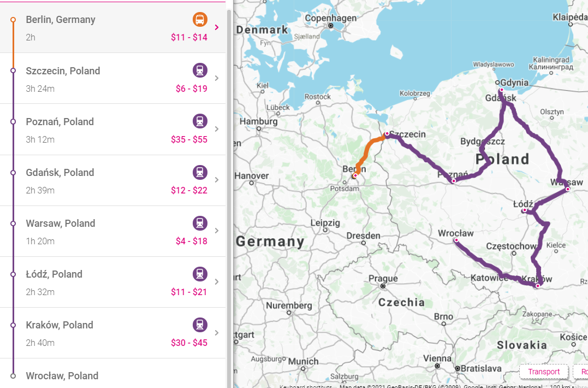Click the Dresden label on the map

363,236
